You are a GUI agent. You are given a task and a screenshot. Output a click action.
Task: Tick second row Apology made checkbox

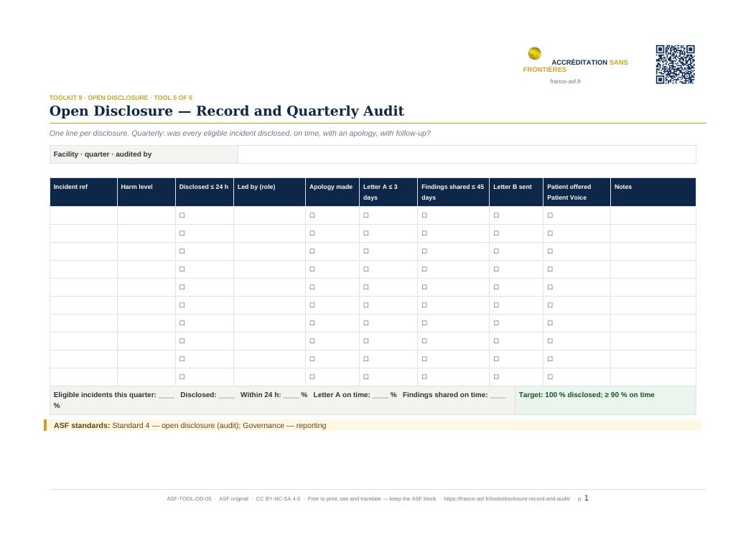pyautogui.click(x=312, y=233)
